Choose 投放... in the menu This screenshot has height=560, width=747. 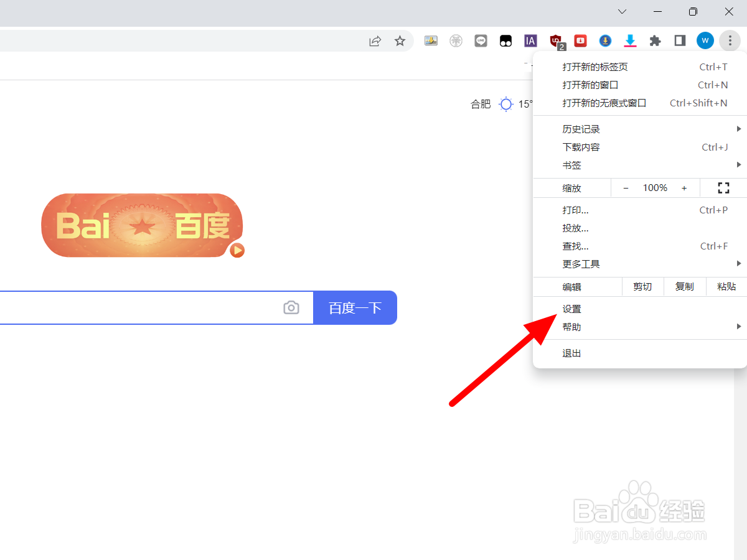[640, 228]
